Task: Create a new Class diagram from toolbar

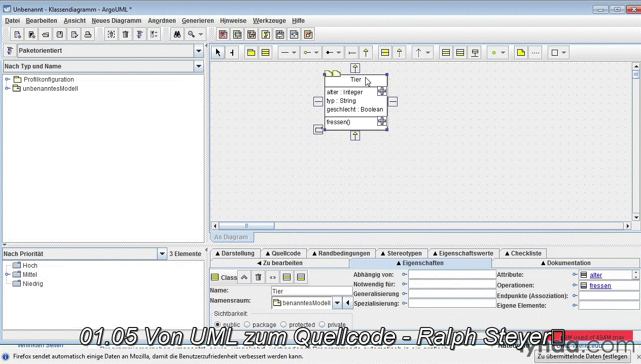Action: (x=237, y=34)
